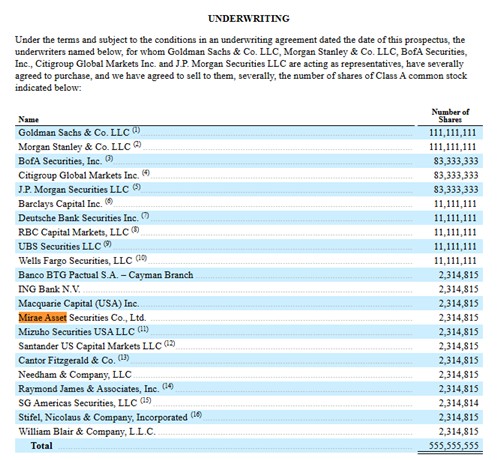Open footnote (2) beside Morgan Stanley
Viewport: 500px width, 460px height.
pyautogui.click(x=137, y=145)
